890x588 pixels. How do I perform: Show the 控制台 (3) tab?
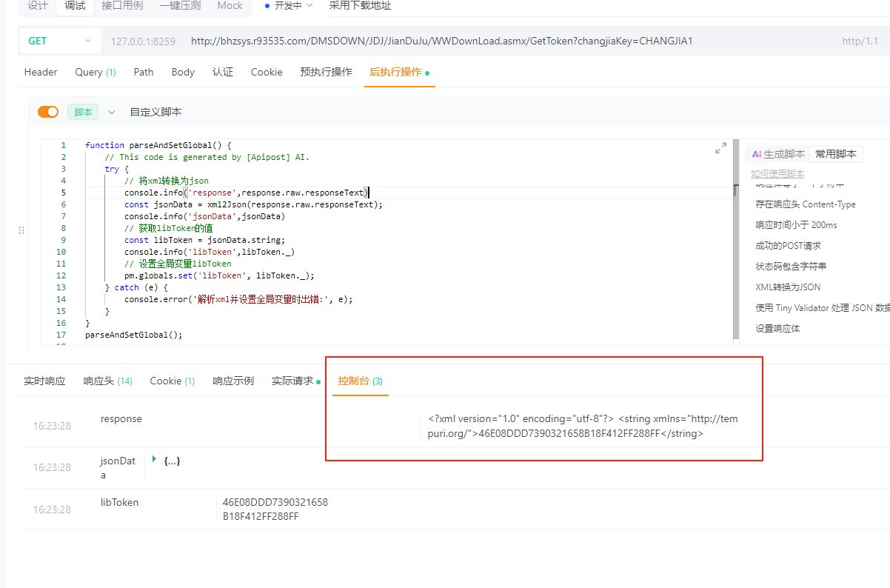(361, 381)
